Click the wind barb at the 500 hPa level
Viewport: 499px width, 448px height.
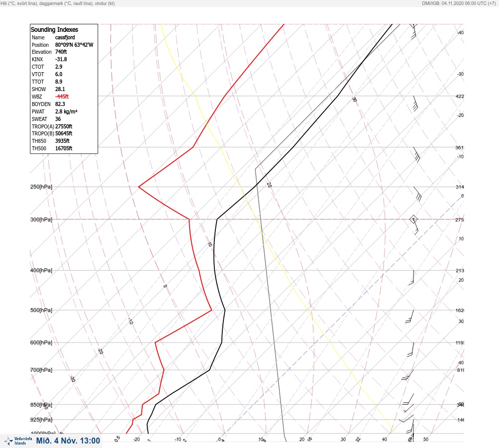pos(409,317)
